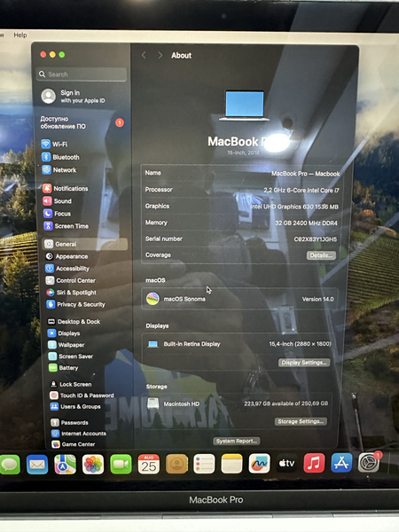
Task: Open Screen Saver settings
Action: click(x=71, y=356)
